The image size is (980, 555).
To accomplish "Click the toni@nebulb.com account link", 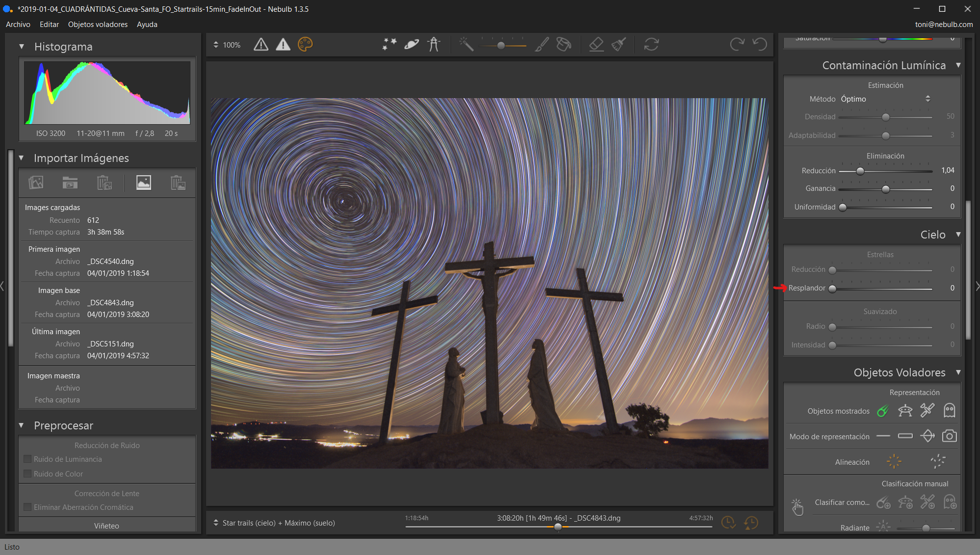I will pyautogui.click(x=944, y=25).
